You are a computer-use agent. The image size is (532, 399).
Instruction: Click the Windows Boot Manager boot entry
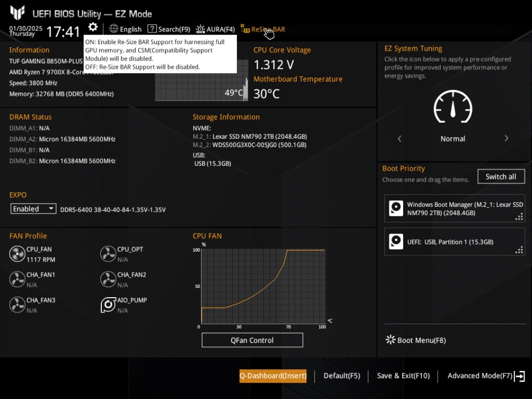click(455, 209)
